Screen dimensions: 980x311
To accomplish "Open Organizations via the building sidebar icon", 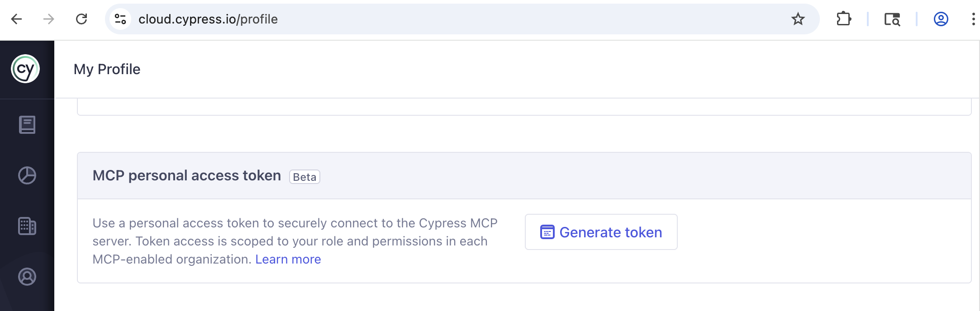I will coord(27,226).
